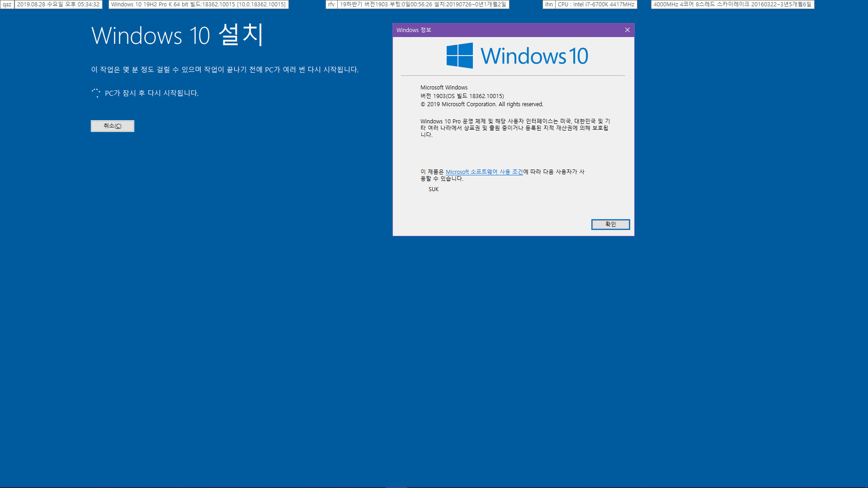Click the licensed user name SUK
Image resolution: width=868 pixels, height=488 pixels.
tap(434, 189)
